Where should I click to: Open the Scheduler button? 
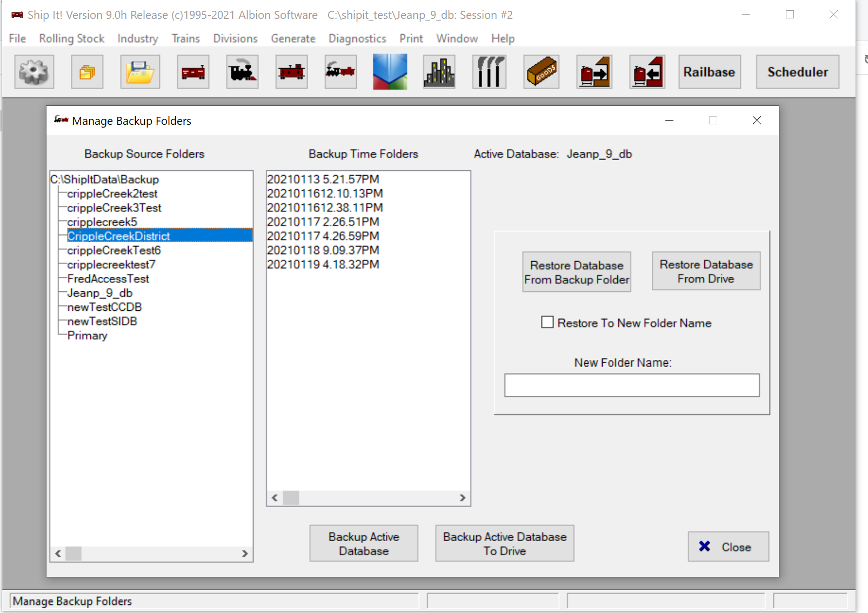[798, 72]
